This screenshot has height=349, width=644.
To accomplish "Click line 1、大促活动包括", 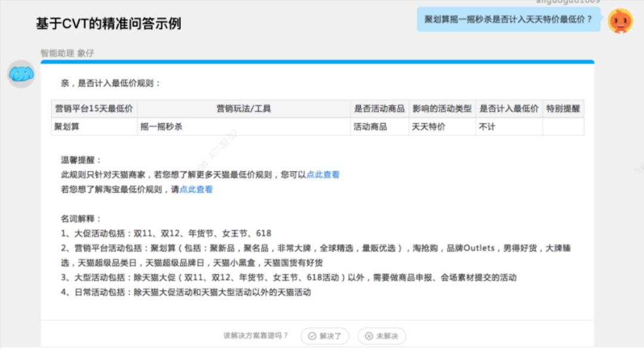I will click(166, 233).
